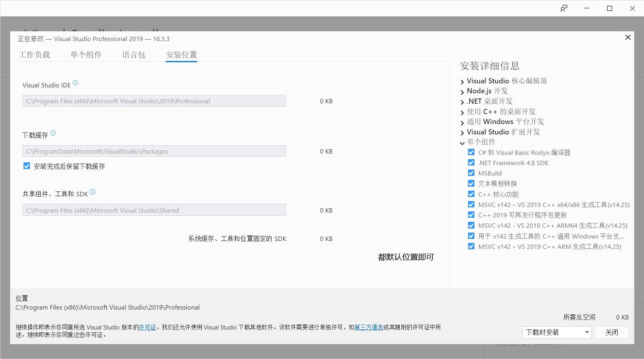Uncheck the MSBuild component
Screen dimensions: 644x359
pos(471,173)
